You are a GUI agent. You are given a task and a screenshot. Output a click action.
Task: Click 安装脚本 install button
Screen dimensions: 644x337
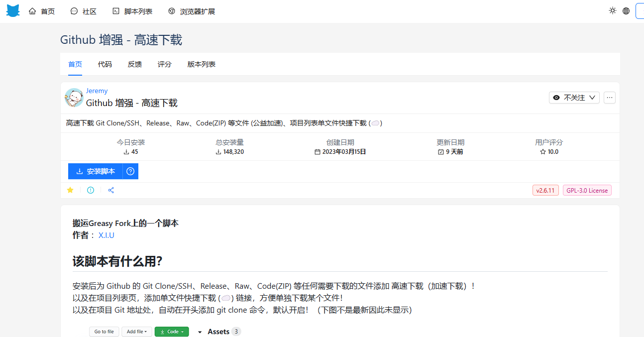point(96,171)
